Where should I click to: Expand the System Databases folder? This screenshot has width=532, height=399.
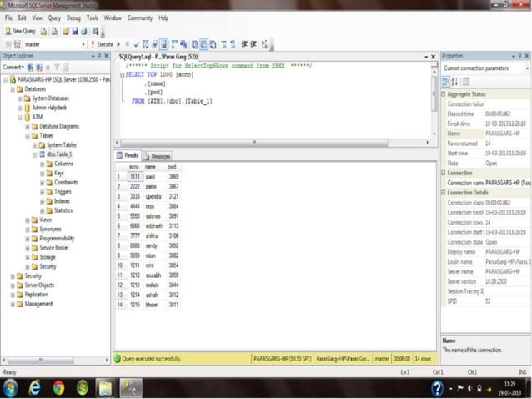coord(21,98)
